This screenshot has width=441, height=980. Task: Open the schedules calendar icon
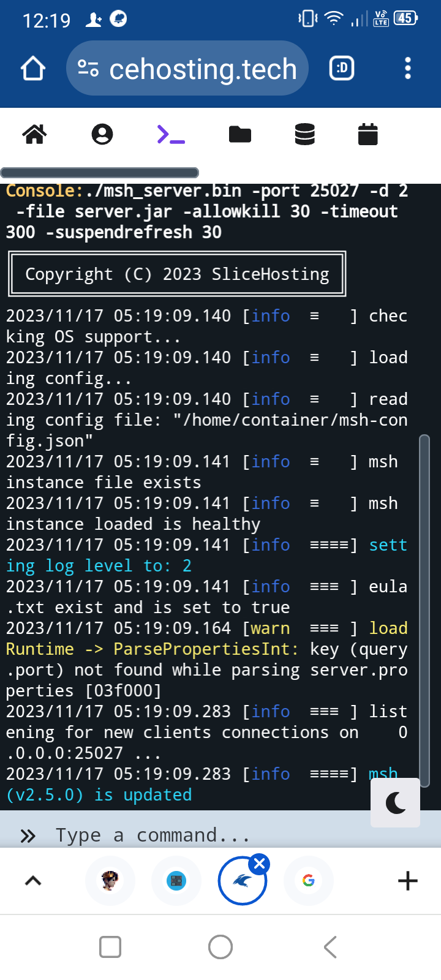(x=367, y=134)
